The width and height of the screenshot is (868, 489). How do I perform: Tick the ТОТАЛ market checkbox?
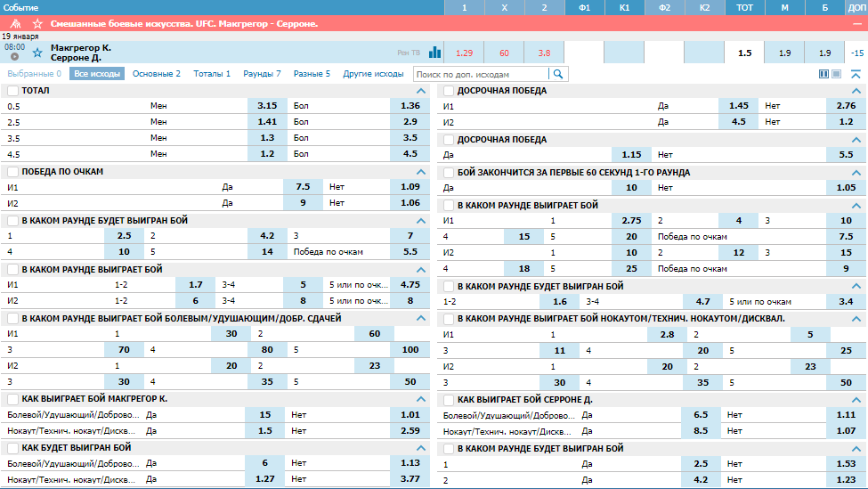[13, 91]
